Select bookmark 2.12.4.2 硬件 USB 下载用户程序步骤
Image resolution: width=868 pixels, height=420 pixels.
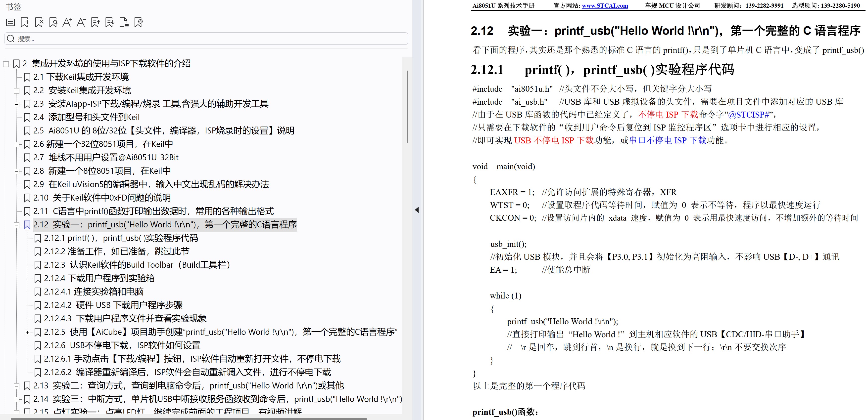coord(113,305)
